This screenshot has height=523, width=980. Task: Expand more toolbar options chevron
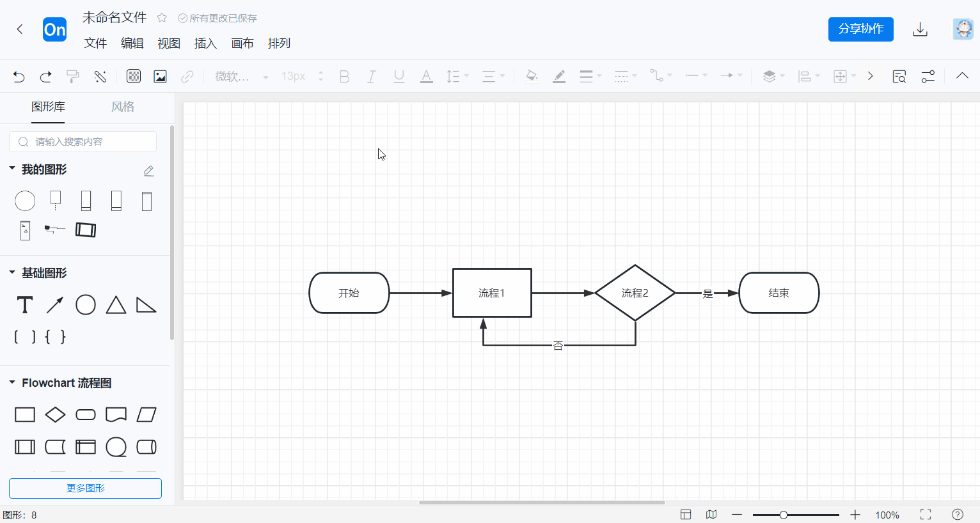(x=870, y=76)
